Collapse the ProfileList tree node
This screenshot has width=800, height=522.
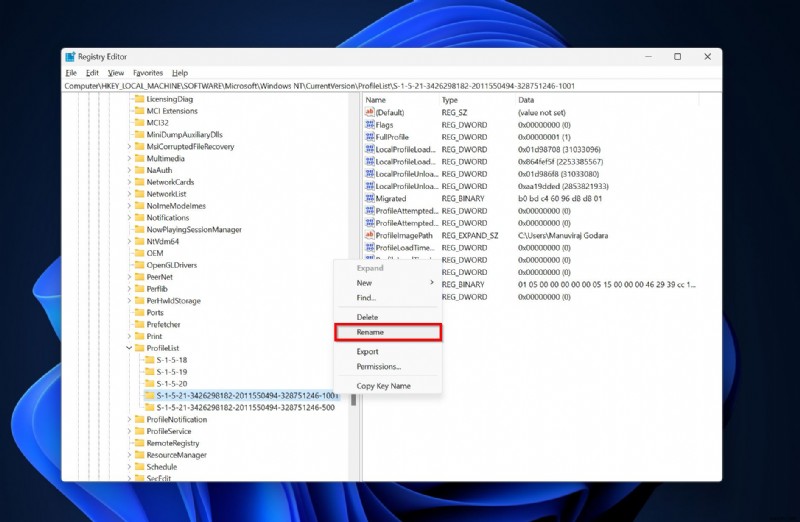[x=129, y=348]
